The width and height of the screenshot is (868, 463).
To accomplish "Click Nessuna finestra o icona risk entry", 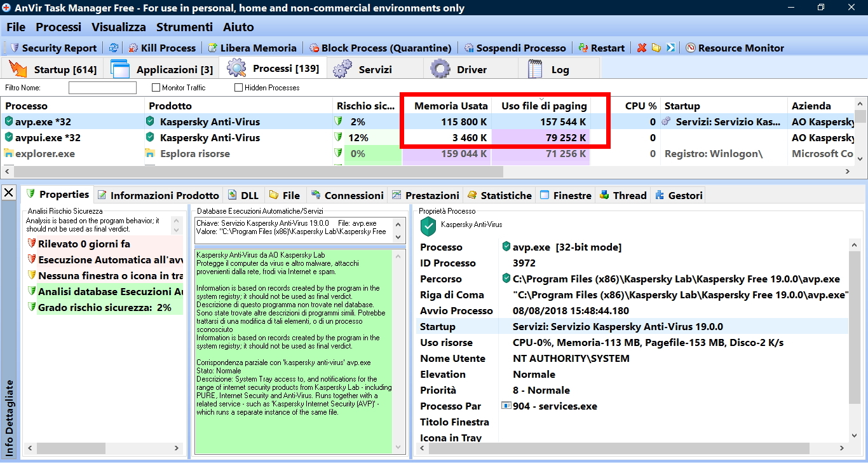I will (105, 275).
